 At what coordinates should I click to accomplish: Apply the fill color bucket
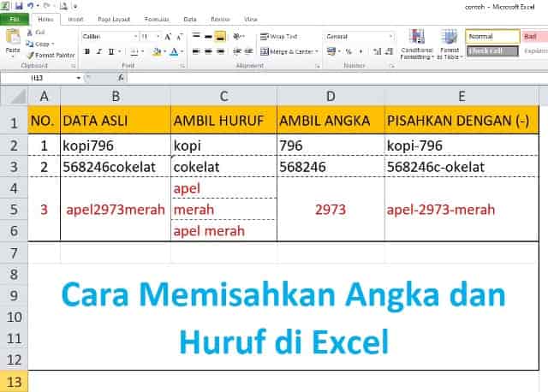click(157, 51)
